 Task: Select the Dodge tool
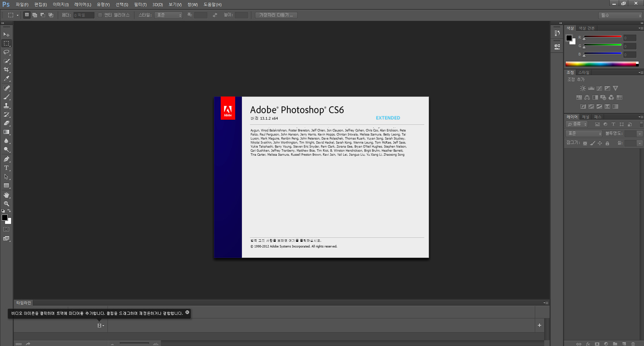pyautogui.click(x=6, y=150)
